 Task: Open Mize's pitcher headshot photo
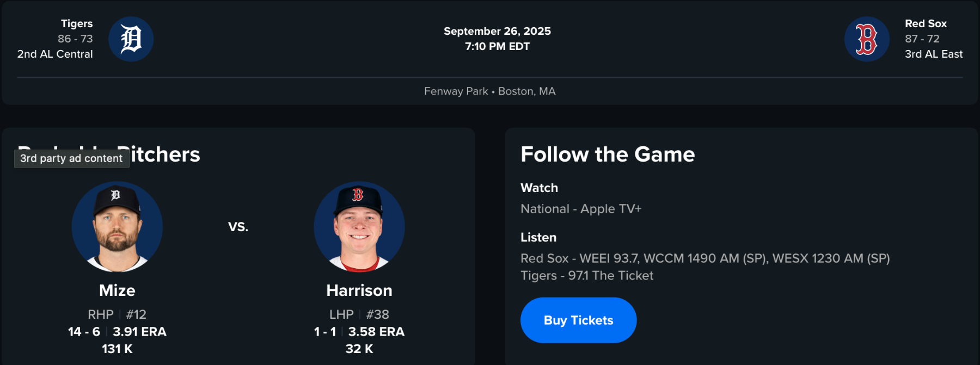117,226
